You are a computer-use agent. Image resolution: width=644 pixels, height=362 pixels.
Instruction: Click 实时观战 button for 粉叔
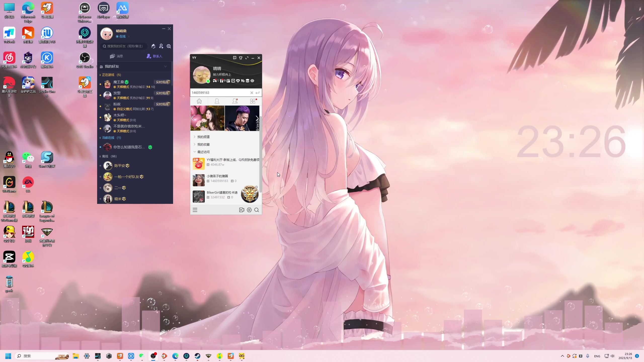(162, 104)
